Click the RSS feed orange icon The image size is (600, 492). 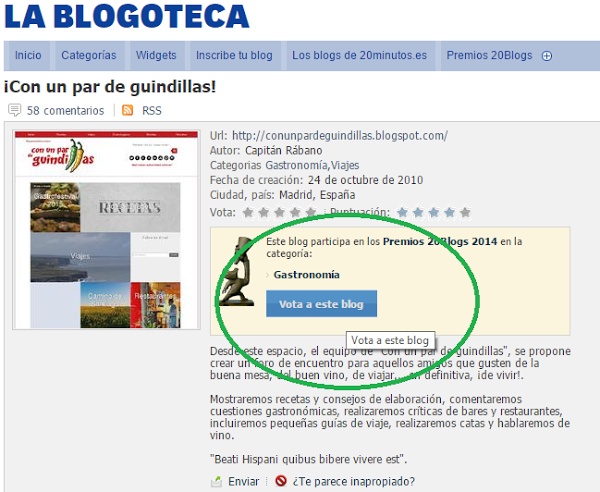coord(127,110)
